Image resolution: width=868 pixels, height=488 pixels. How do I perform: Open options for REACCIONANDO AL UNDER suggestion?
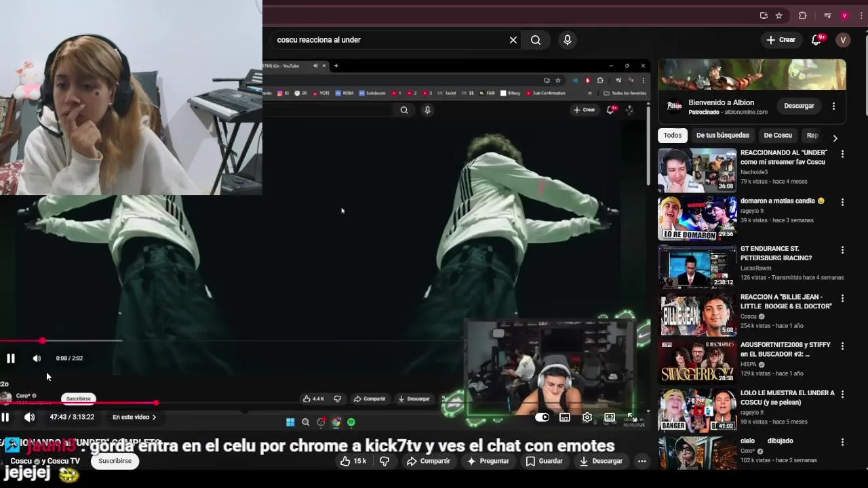842,154
